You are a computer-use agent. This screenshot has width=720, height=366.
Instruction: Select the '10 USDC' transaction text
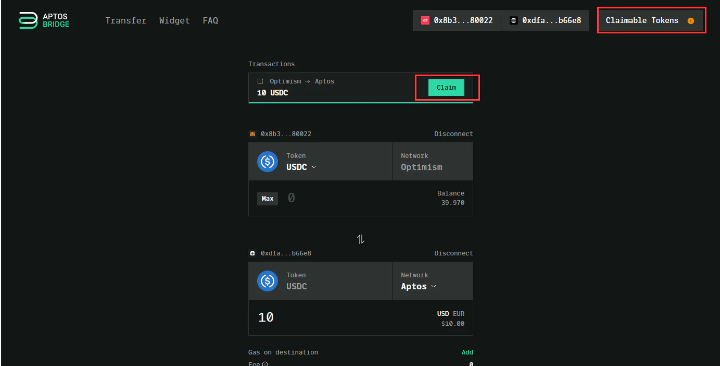tap(273, 93)
